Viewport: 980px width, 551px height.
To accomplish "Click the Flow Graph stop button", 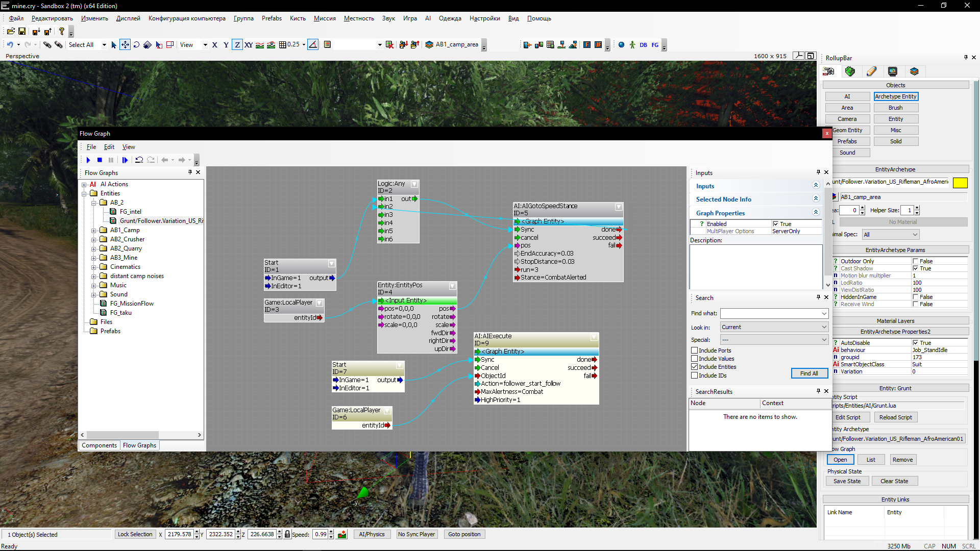I will 100,160.
